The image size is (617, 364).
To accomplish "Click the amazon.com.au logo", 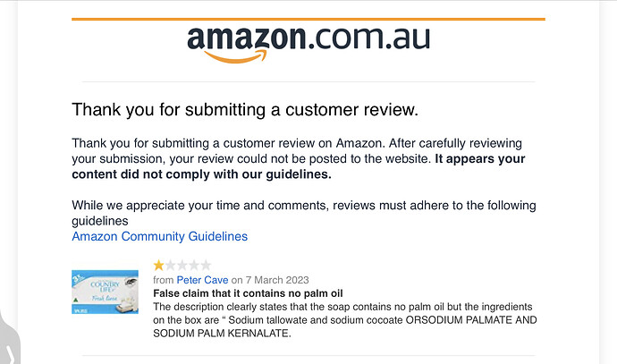I will click(x=308, y=44).
